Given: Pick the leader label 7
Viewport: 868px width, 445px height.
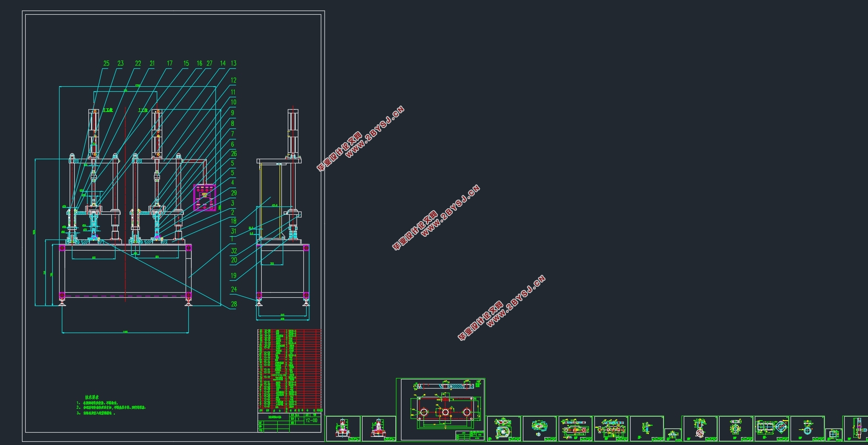Looking at the screenshot, I should click(232, 133).
